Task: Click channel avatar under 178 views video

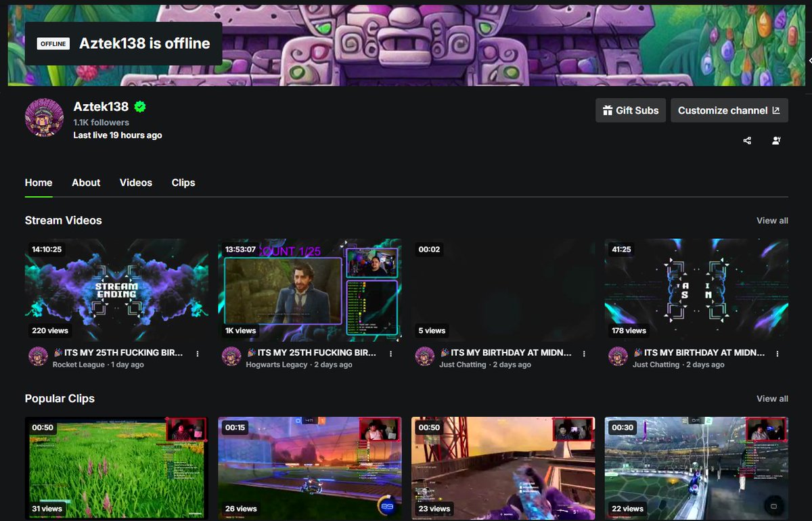Action: 618,357
